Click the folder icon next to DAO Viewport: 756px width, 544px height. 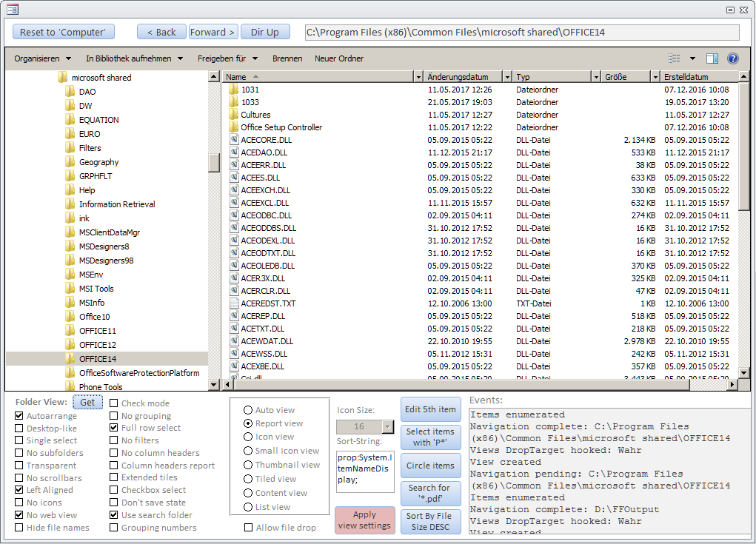[x=70, y=92]
